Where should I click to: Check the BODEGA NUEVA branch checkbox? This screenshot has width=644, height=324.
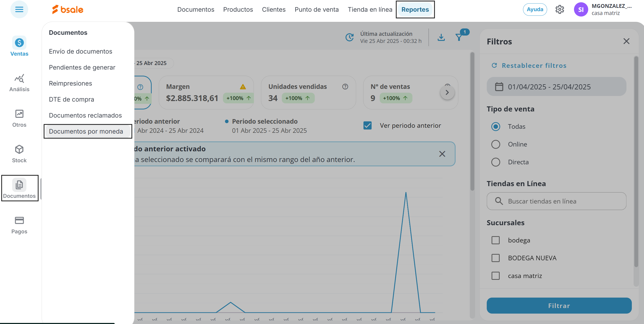(x=496, y=258)
